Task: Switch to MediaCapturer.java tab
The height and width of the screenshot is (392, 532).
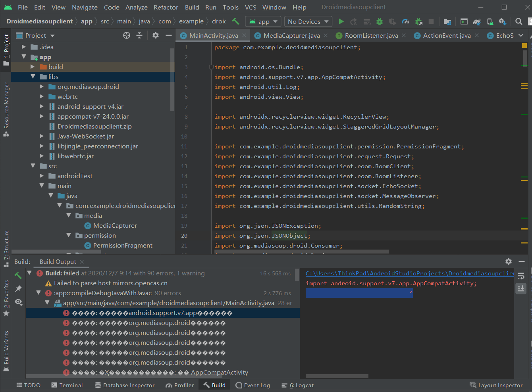Action: click(291, 35)
